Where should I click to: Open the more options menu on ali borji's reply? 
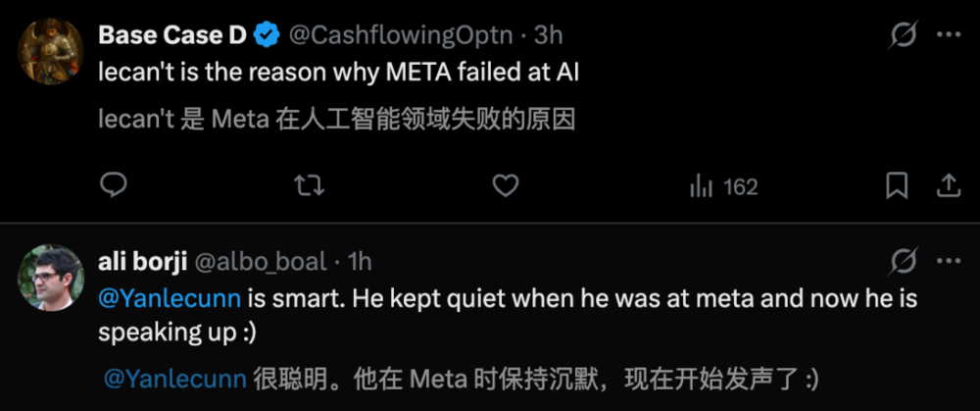(949, 261)
